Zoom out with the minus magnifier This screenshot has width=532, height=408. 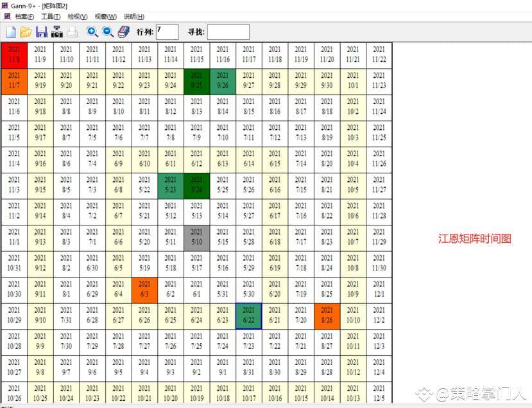click(108, 32)
